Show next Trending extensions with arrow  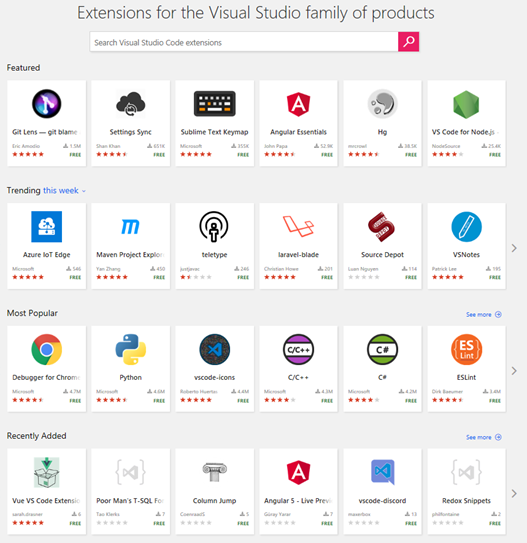(x=514, y=248)
